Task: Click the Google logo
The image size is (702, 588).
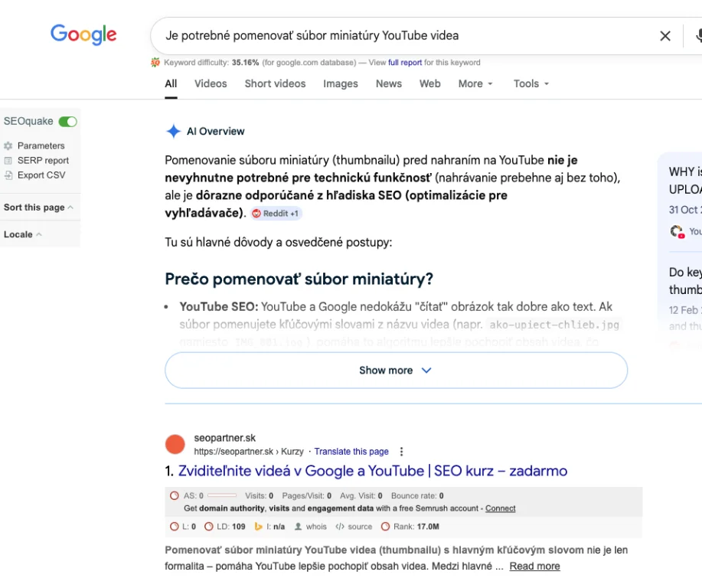Action: [83, 34]
